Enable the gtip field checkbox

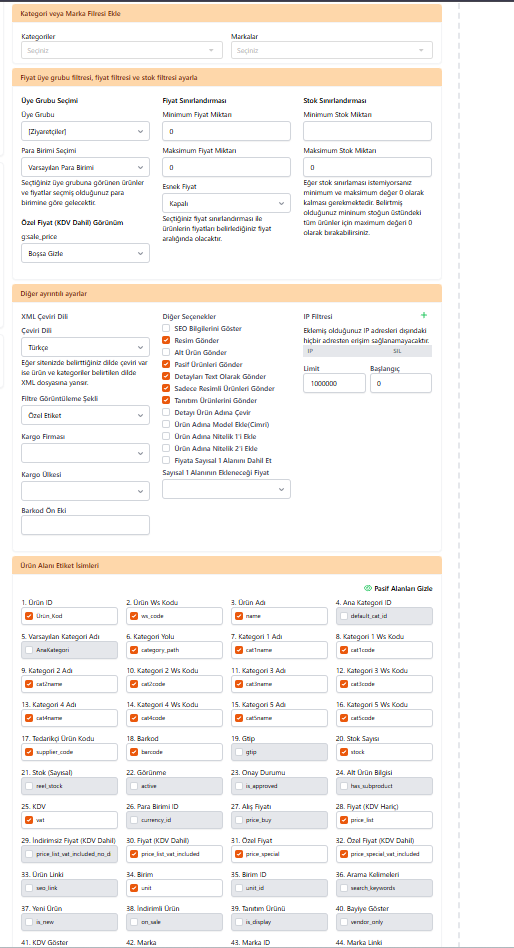point(239,752)
